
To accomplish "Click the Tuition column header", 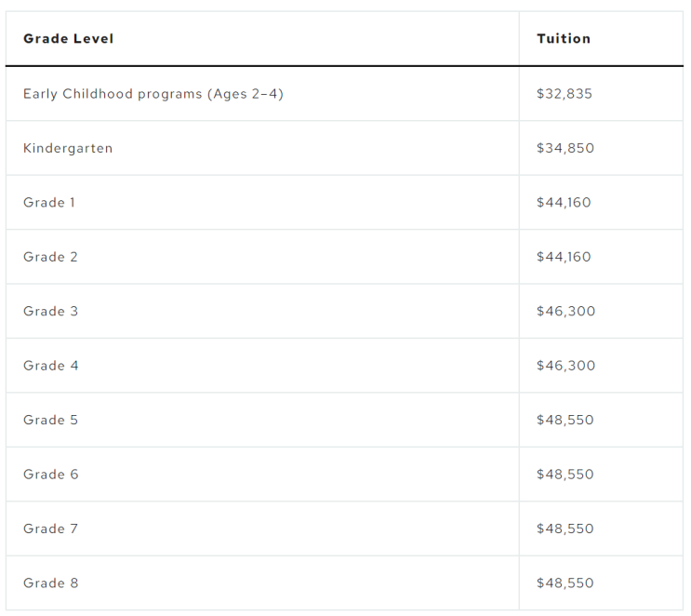I will pyautogui.click(x=564, y=39).
